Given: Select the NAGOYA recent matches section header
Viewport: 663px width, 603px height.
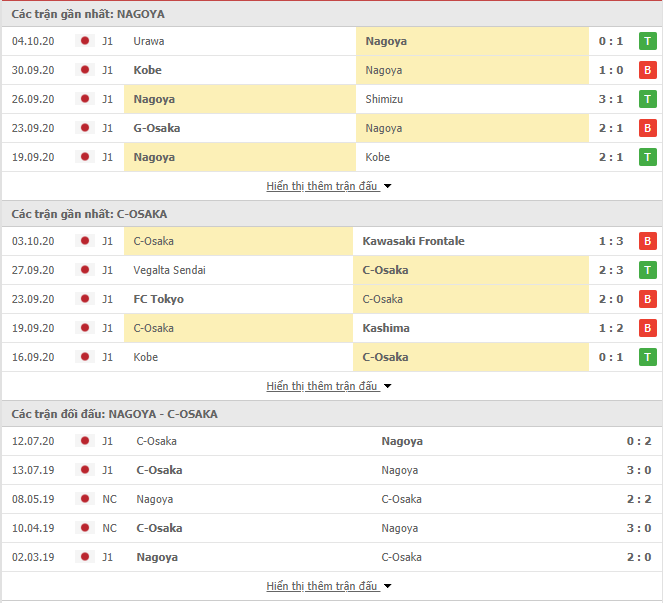Looking at the screenshot, I should point(332,14).
